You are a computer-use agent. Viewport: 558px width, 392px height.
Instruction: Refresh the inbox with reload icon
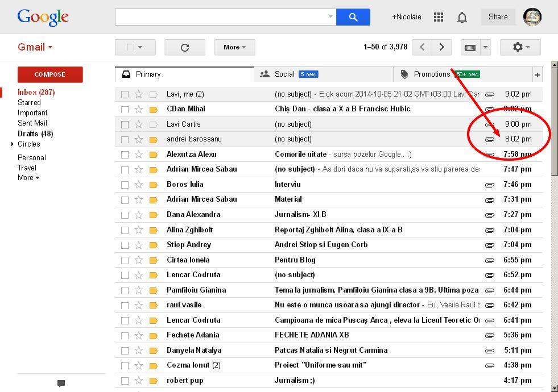184,47
